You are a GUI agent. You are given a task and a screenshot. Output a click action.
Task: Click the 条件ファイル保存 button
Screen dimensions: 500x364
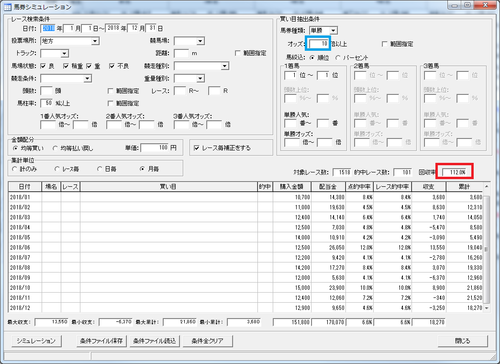(x=101, y=341)
